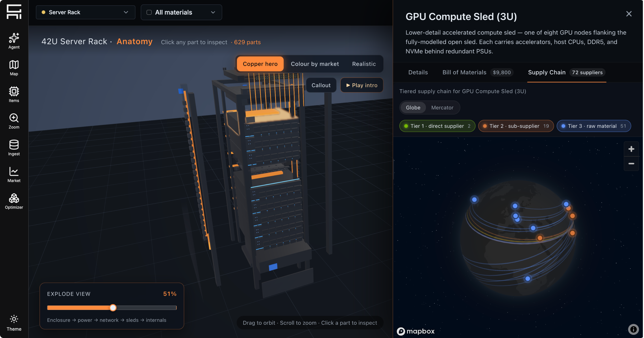The height and width of the screenshot is (338, 644).
Task: Click the 629 parts label
Action: click(x=247, y=42)
